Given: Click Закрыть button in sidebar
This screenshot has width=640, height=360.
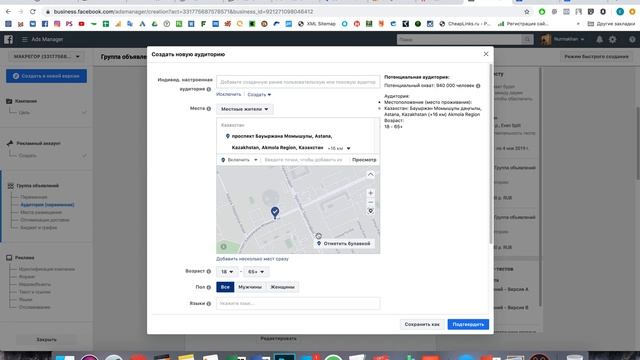Looking at the screenshot, I should pyautogui.click(x=46, y=340).
